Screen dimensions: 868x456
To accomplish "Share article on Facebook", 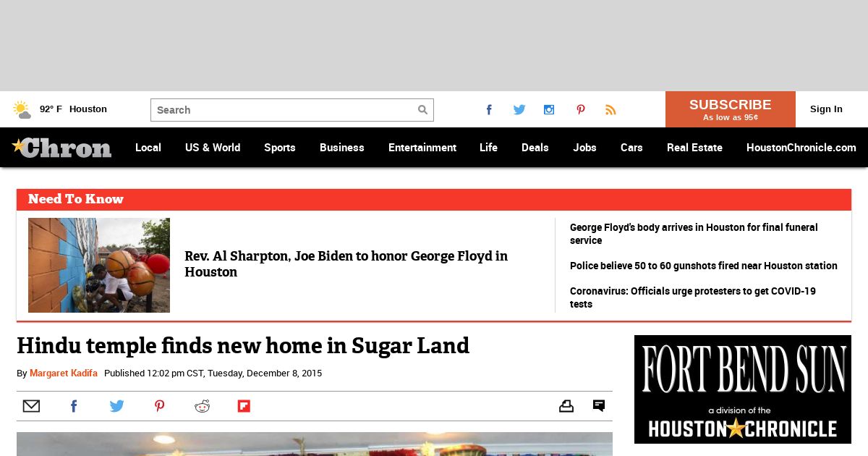I will tap(74, 406).
